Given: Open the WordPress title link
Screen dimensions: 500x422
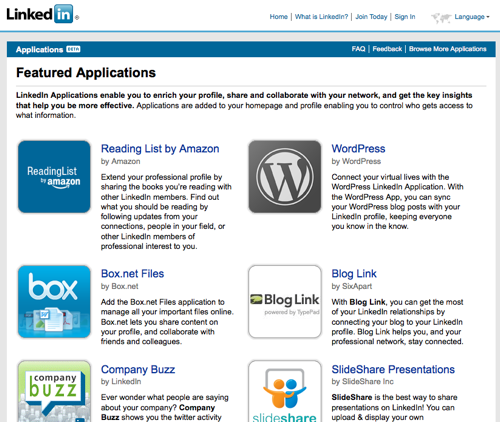Looking at the screenshot, I should coord(358,149).
